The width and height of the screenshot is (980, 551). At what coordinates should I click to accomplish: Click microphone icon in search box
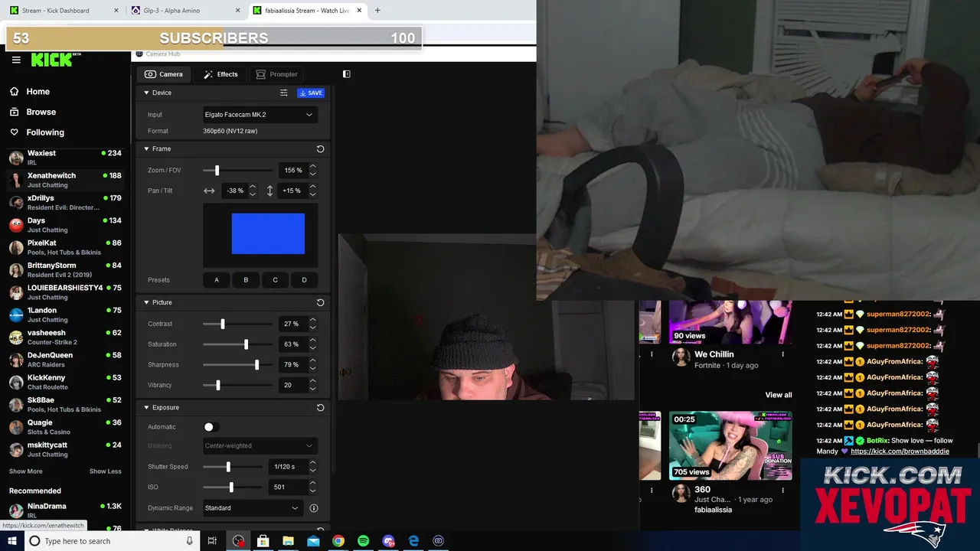[190, 541]
